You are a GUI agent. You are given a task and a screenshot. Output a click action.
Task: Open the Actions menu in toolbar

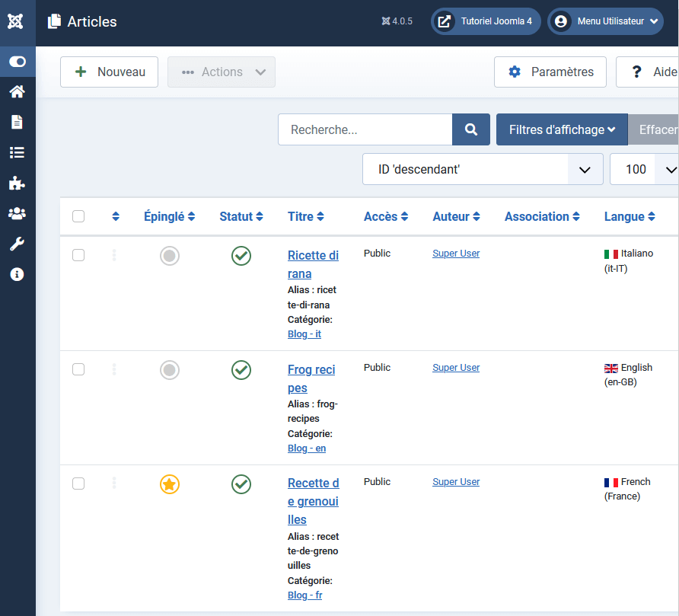coord(222,72)
